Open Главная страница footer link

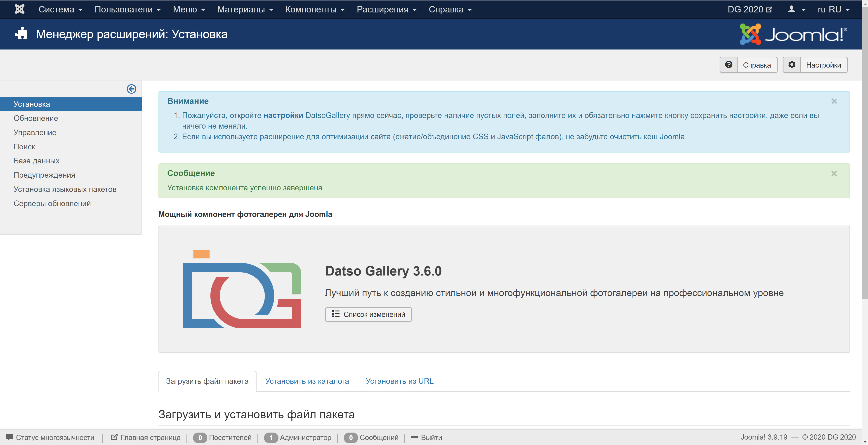tap(146, 437)
